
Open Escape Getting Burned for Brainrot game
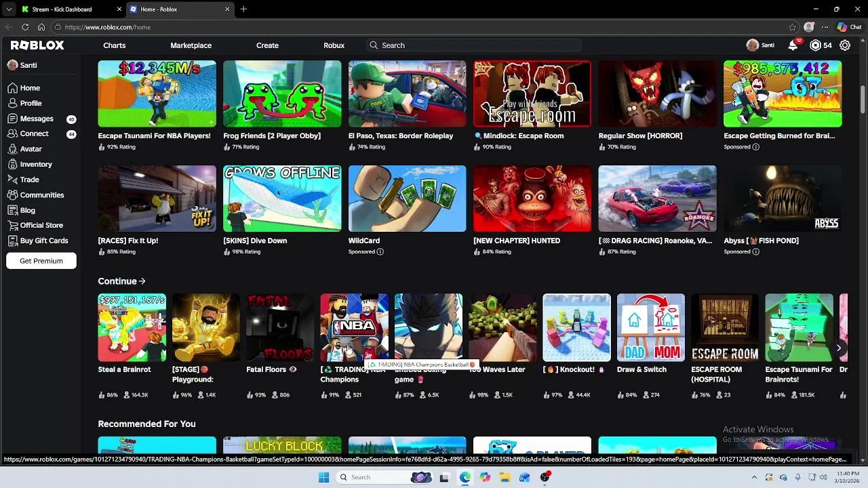pos(783,94)
